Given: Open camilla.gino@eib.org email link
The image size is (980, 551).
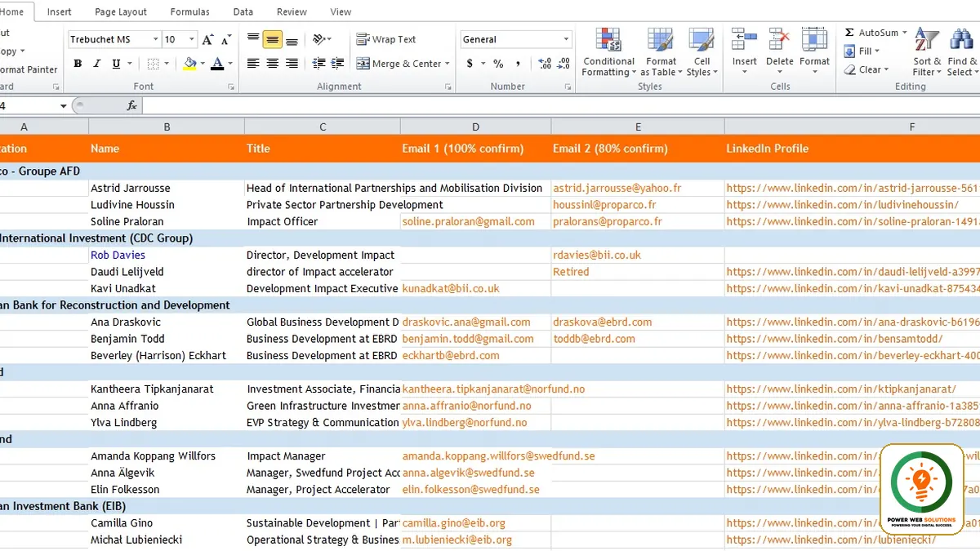Looking at the screenshot, I should [x=453, y=523].
